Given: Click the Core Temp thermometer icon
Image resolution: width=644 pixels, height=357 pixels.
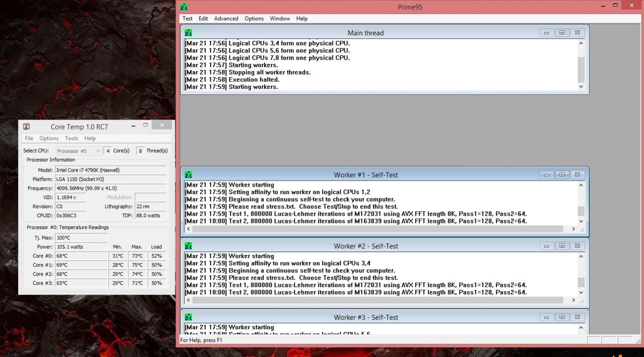Looking at the screenshot, I should [26, 127].
